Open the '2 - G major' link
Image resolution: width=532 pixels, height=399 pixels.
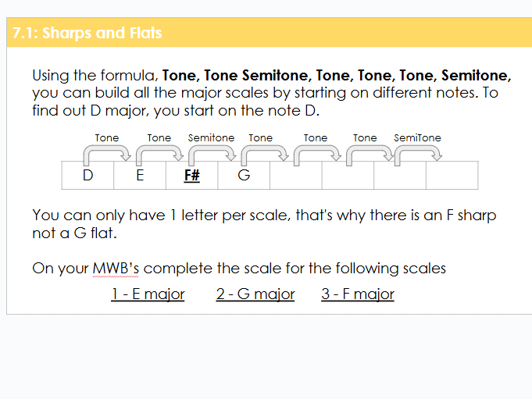[255, 294]
